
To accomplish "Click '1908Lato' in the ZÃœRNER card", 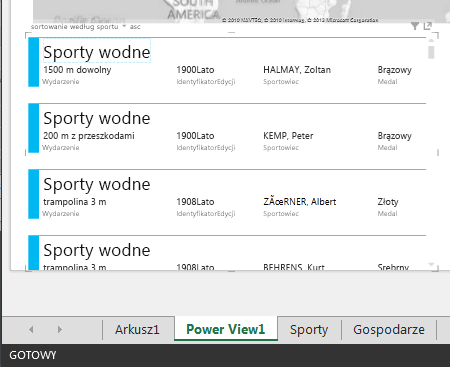I will pos(195,202).
